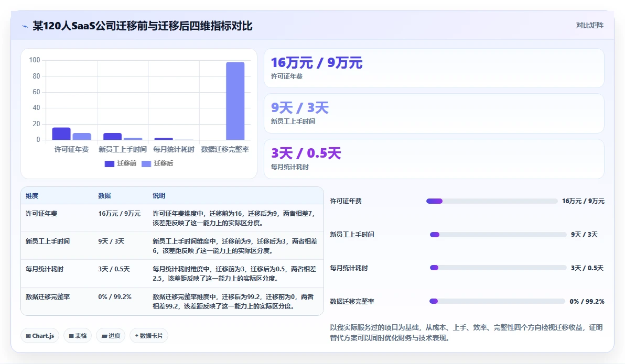Click the 0% / 99.2% table cell
This screenshot has height=364, width=625.
click(x=115, y=296)
